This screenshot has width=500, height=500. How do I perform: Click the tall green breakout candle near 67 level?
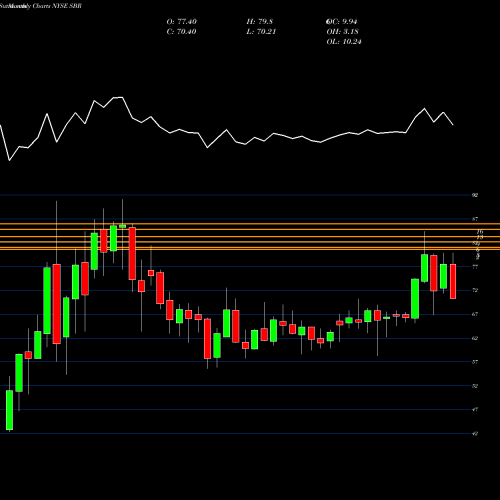click(x=415, y=299)
